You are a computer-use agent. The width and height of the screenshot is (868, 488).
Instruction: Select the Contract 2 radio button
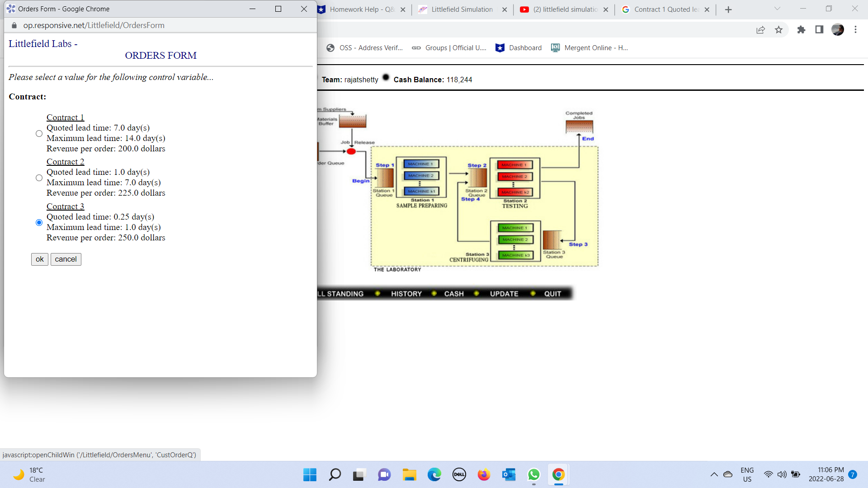point(39,178)
